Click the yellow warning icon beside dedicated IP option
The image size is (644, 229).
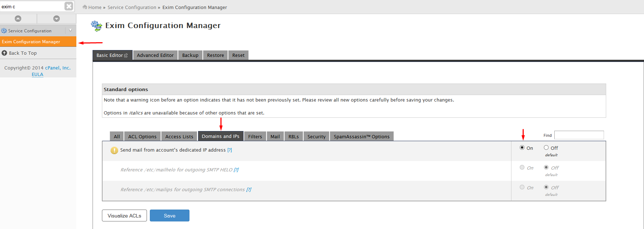(x=114, y=151)
